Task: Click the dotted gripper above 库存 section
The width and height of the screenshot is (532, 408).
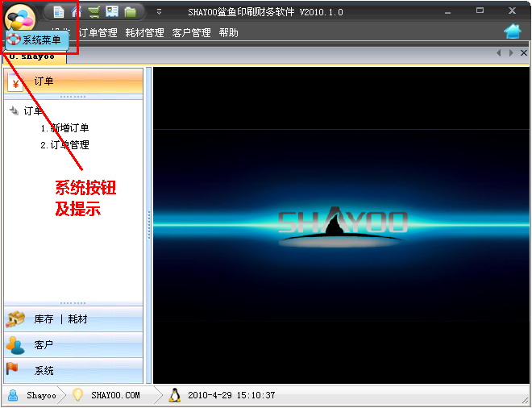Action: [73, 303]
